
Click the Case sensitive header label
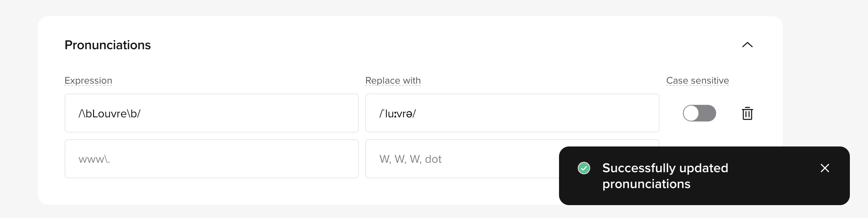click(x=697, y=80)
